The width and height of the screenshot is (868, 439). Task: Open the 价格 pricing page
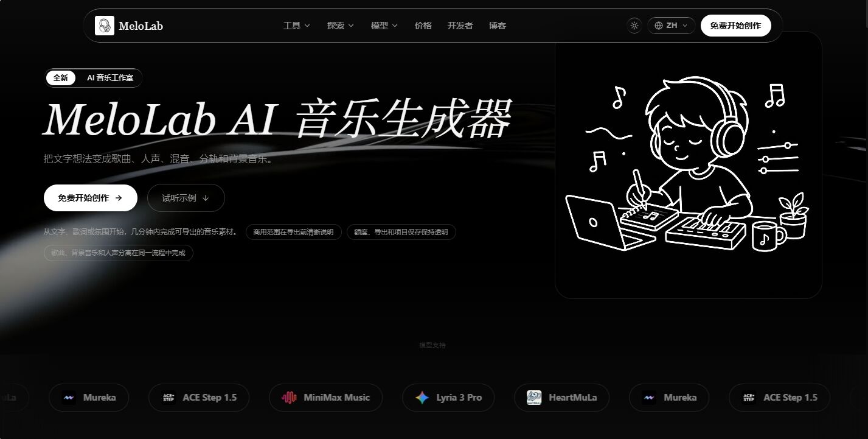click(x=423, y=26)
